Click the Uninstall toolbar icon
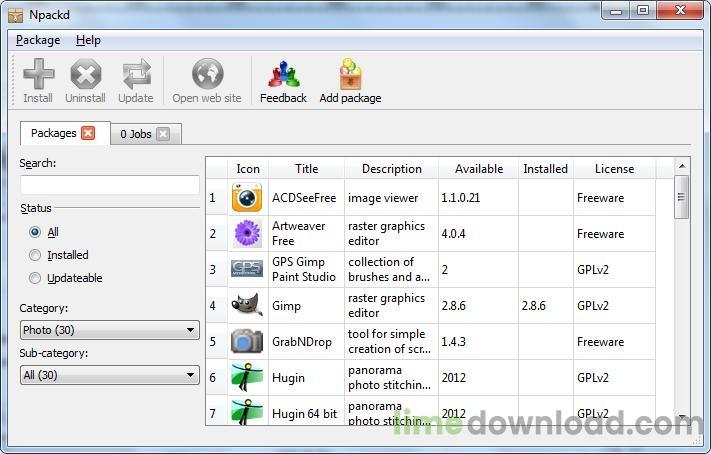Image resolution: width=711 pixels, height=454 pixels. [x=86, y=73]
